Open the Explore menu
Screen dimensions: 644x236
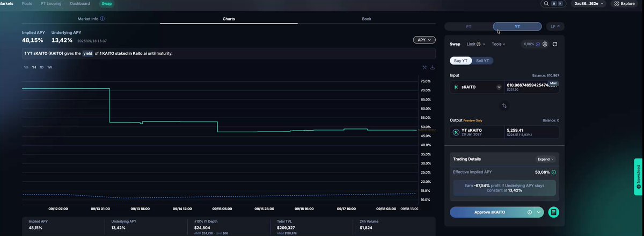(624, 4)
